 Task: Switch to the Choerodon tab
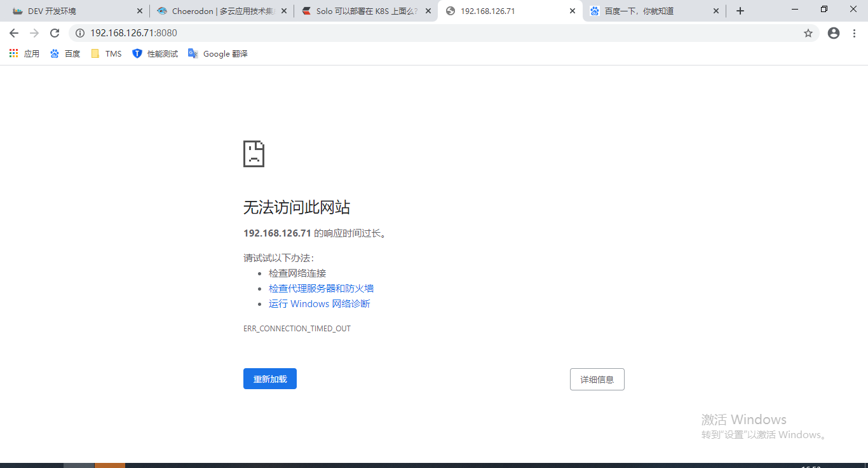coord(222,11)
